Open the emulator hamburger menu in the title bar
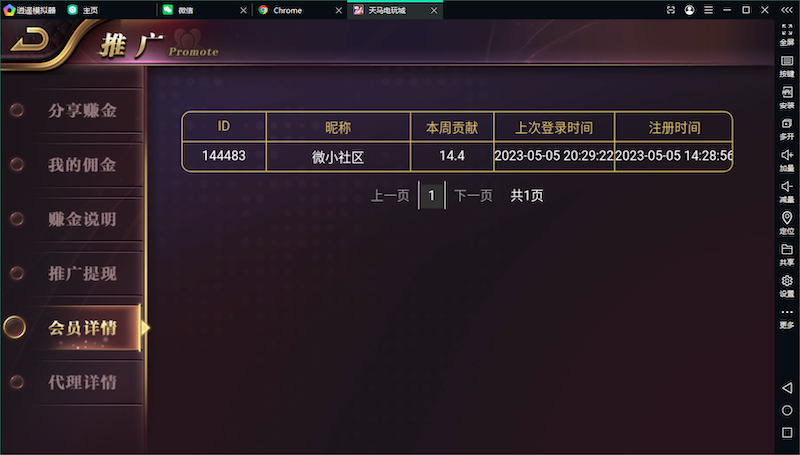The width and height of the screenshot is (800, 455). point(708,9)
